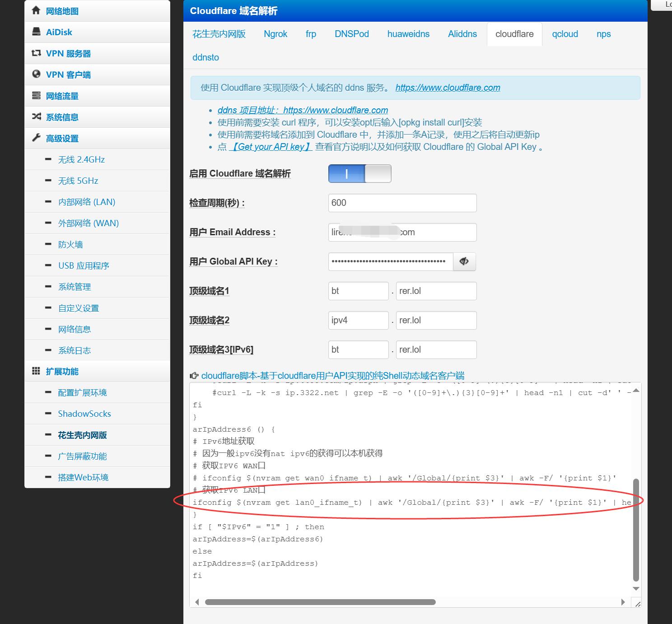This screenshot has width=672, height=624.
Task: Click the 用户 Global API Key field
Action: (x=391, y=261)
